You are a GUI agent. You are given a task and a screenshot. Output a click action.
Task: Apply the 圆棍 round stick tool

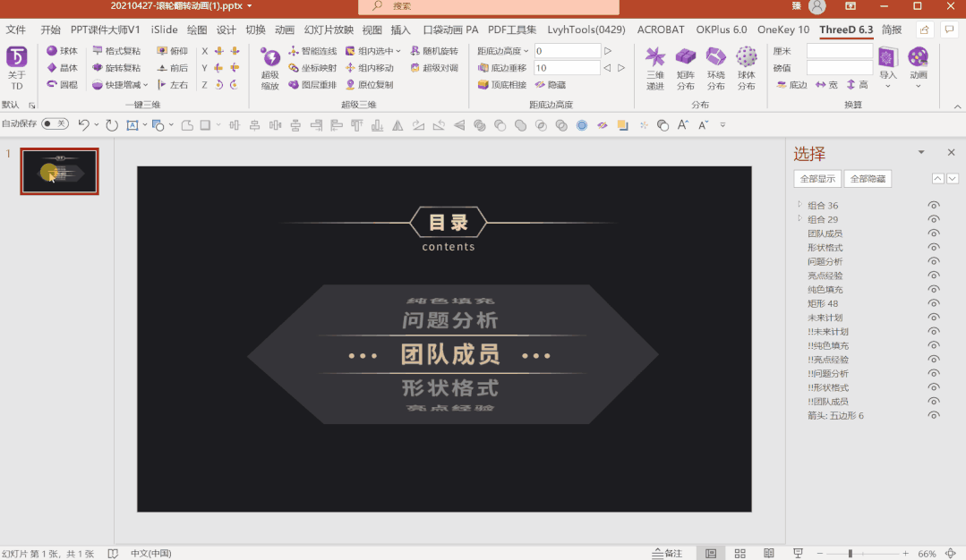coord(63,84)
